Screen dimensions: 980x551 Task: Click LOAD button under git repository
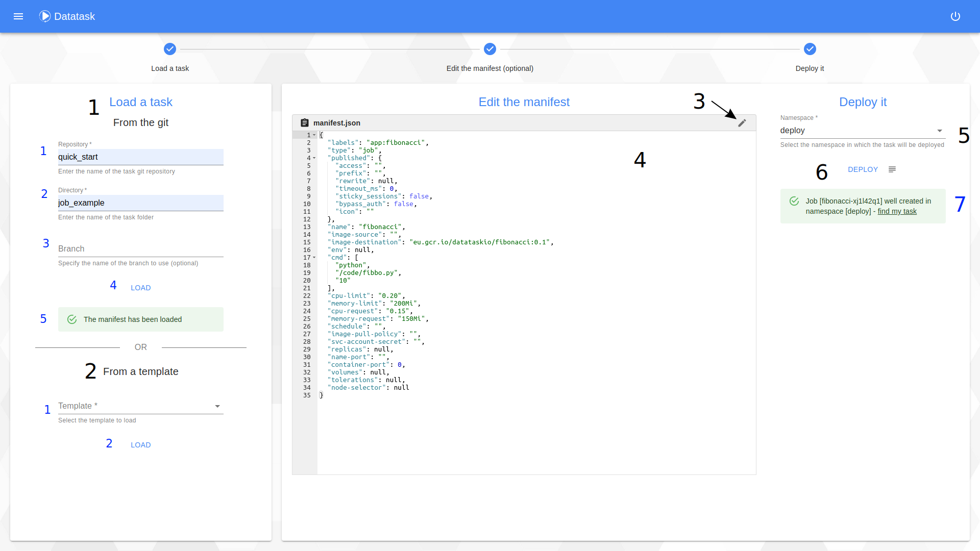(x=141, y=288)
